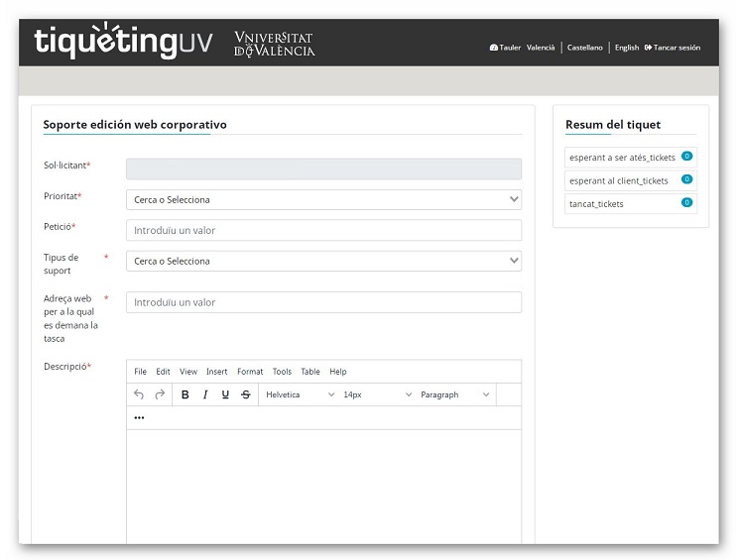Click the Adreça web input field
This screenshot has height=560, width=738.
click(323, 302)
